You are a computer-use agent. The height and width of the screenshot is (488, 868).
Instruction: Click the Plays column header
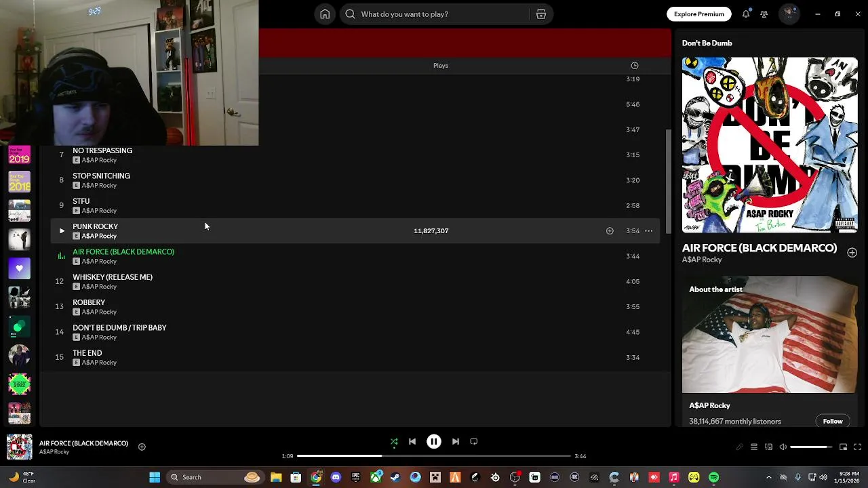coord(441,66)
